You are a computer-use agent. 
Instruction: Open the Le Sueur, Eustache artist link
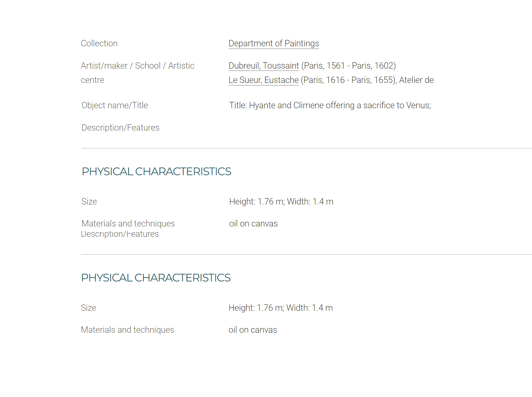[264, 80]
